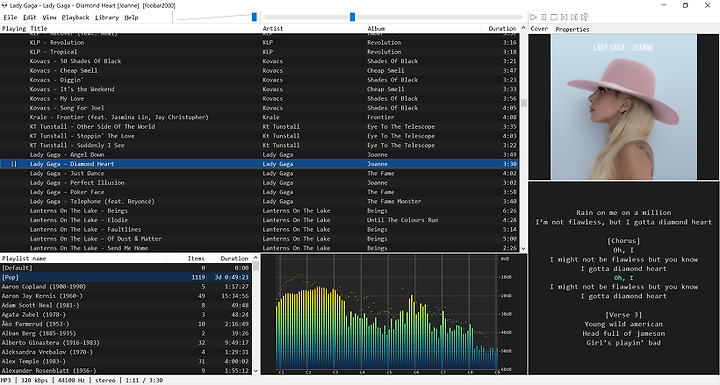The width and height of the screenshot is (720, 385).
Task: Select track Kovacs - 50 Shades Of Black
Action: coord(259,61)
